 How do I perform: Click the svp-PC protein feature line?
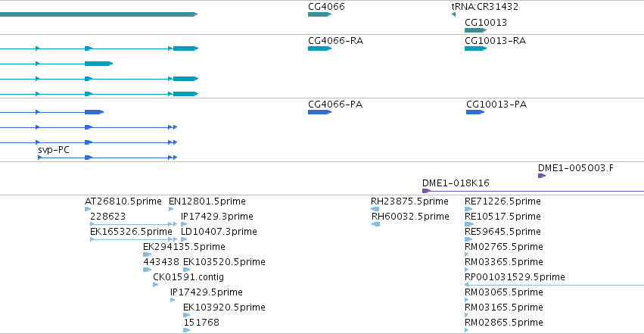(107, 158)
